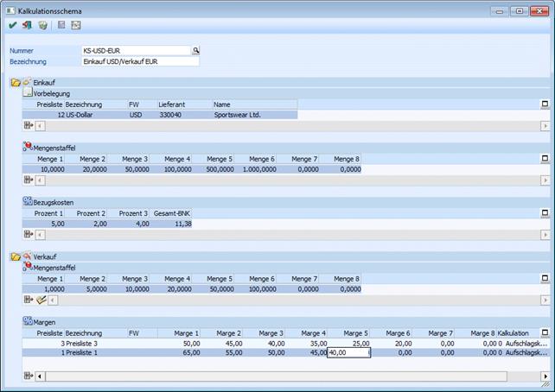Click the pencil icon below Verkauf Mengenstaffel grid
555x392 pixels.
click(x=40, y=300)
